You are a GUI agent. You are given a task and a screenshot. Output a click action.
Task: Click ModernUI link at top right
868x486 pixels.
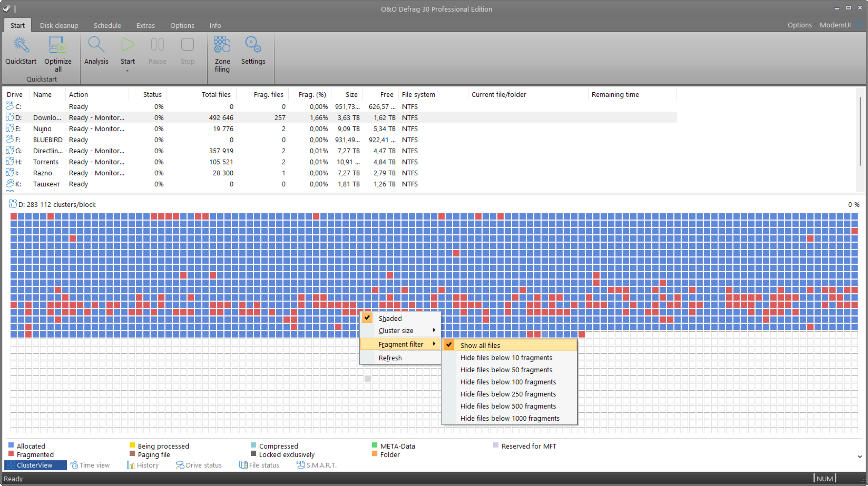point(835,25)
